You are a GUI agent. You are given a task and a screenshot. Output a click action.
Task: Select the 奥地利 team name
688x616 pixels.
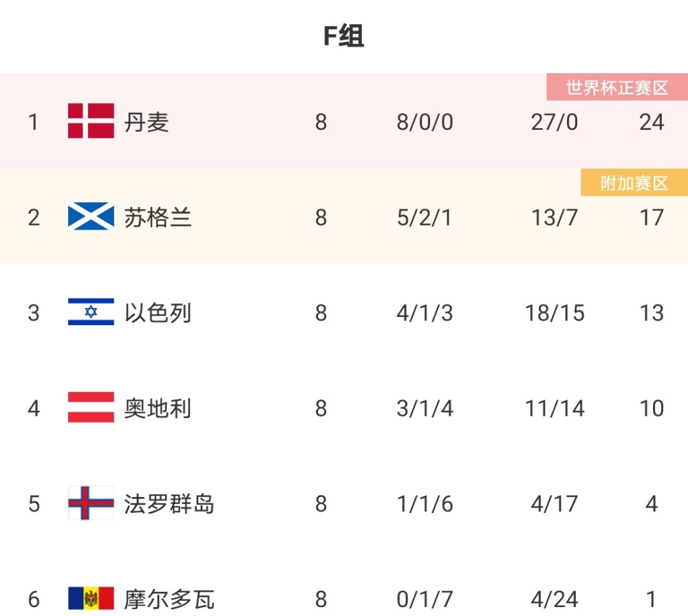point(158,408)
